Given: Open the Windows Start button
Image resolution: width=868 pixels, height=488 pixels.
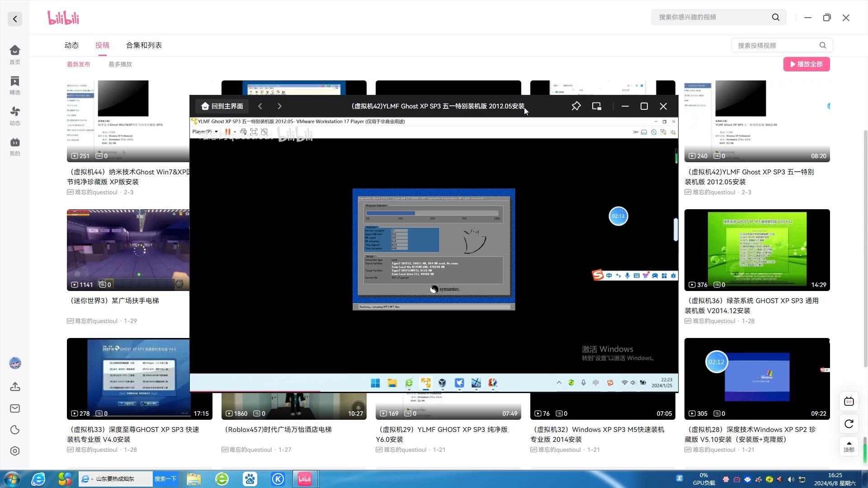Looking at the screenshot, I should click(x=12, y=479).
